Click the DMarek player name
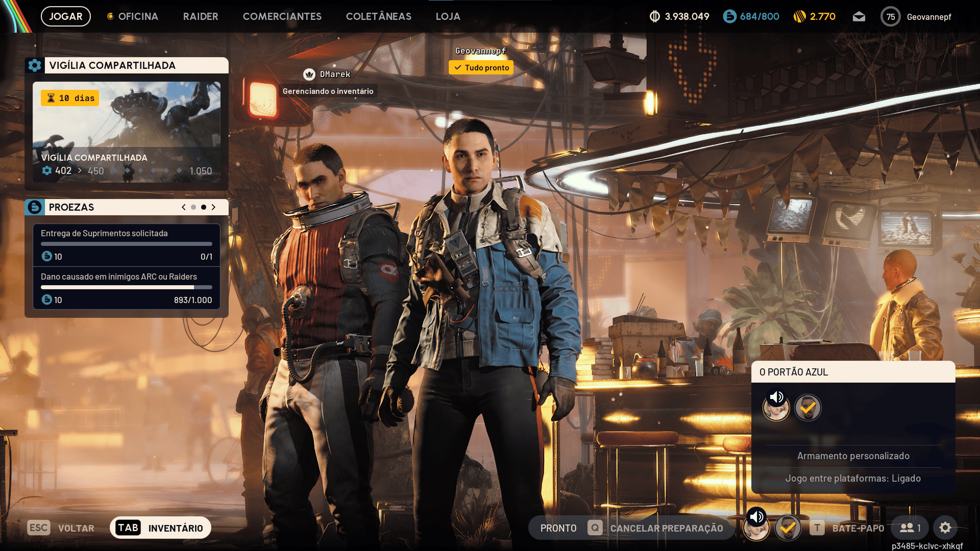Screen dimensions: 980x551 point(335,74)
